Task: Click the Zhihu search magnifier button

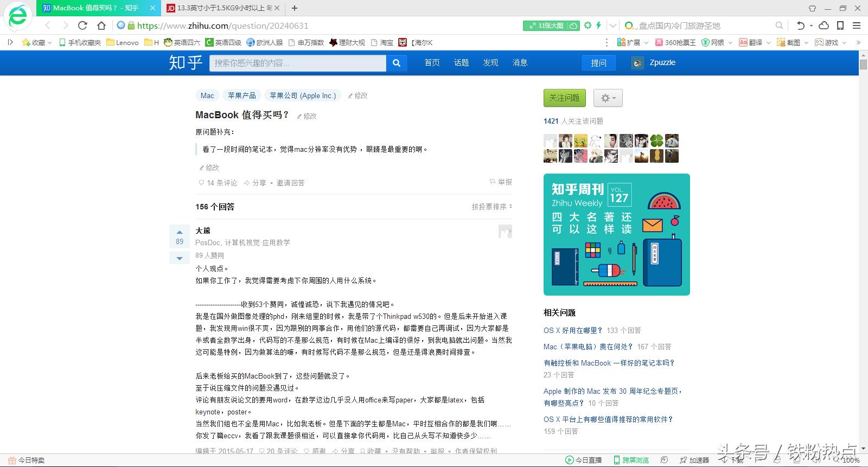Action: click(x=397, y=63)
